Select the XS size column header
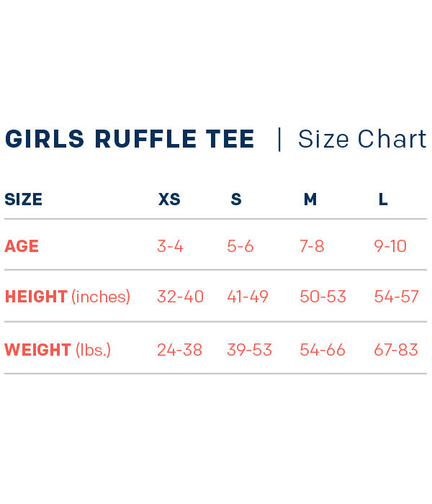 [x=169, y=199]
